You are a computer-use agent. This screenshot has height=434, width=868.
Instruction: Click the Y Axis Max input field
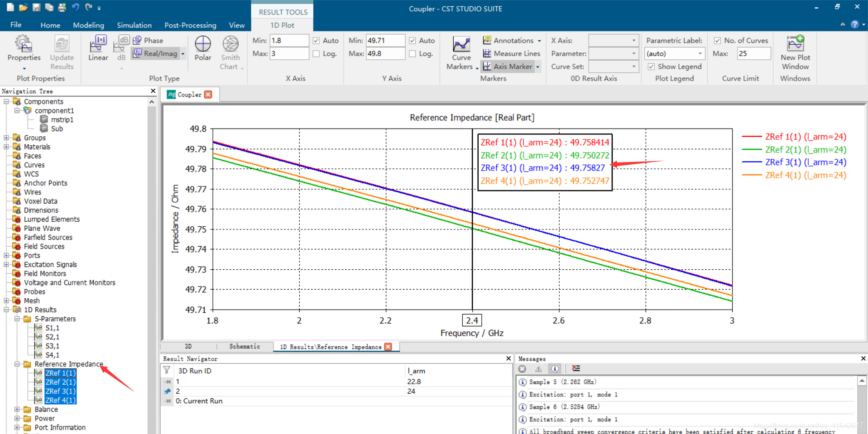click(x=385, y=53)
